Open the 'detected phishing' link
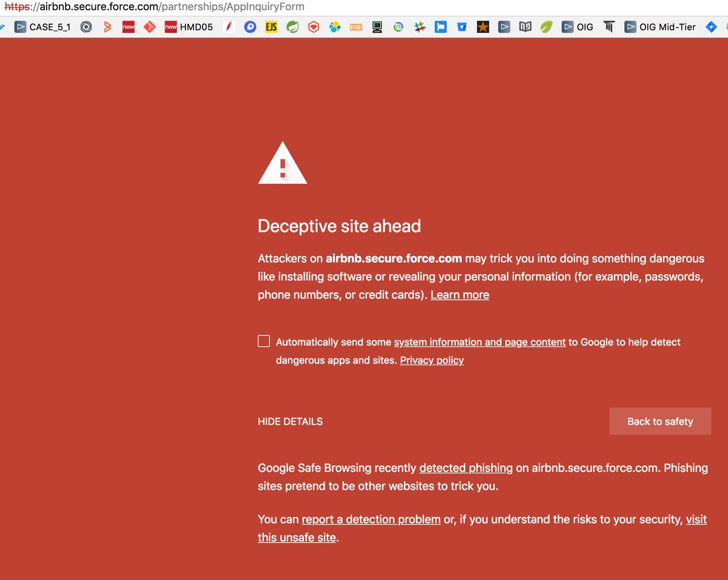 click(x=466, y=468)
